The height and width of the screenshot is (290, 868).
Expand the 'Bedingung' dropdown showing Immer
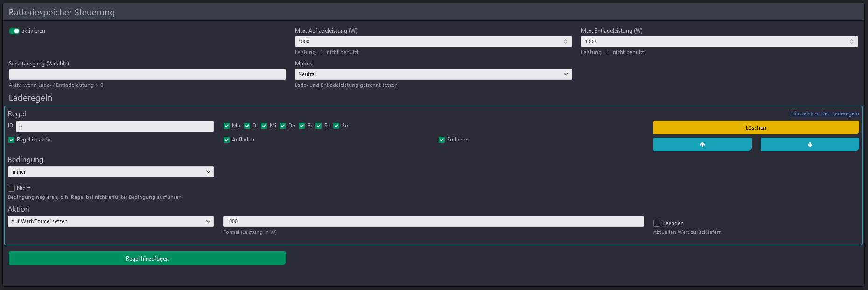[111, 172]
